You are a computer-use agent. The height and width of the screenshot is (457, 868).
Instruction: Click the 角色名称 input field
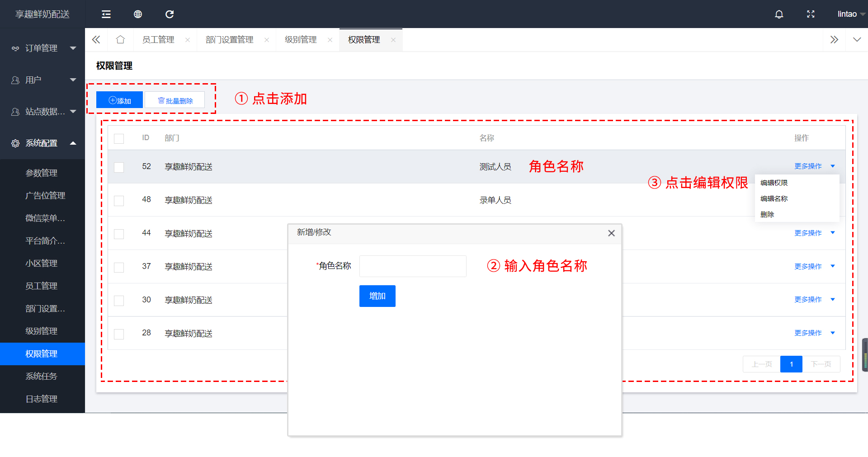point(412,266)
